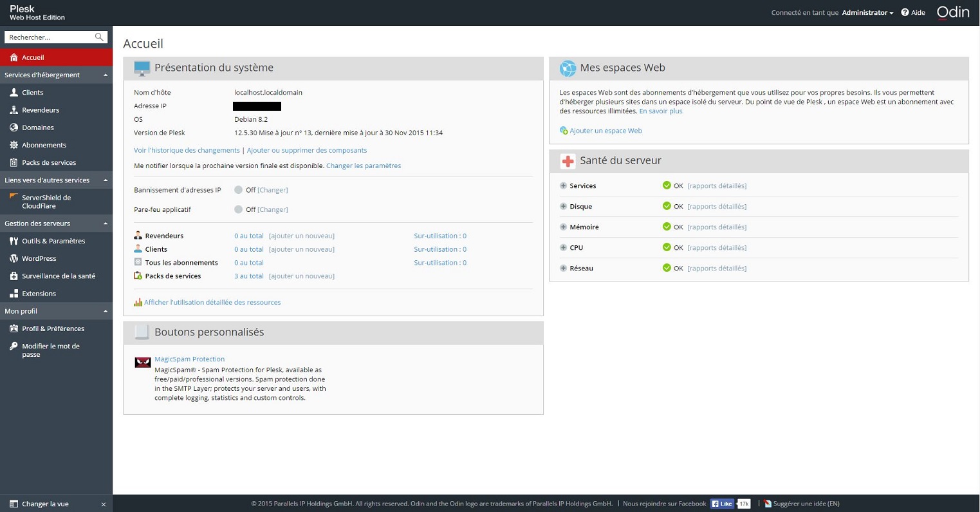Click the MagicSpam Protection icon
This screenshot has height=512, width=980.
(x=142, y=362)
